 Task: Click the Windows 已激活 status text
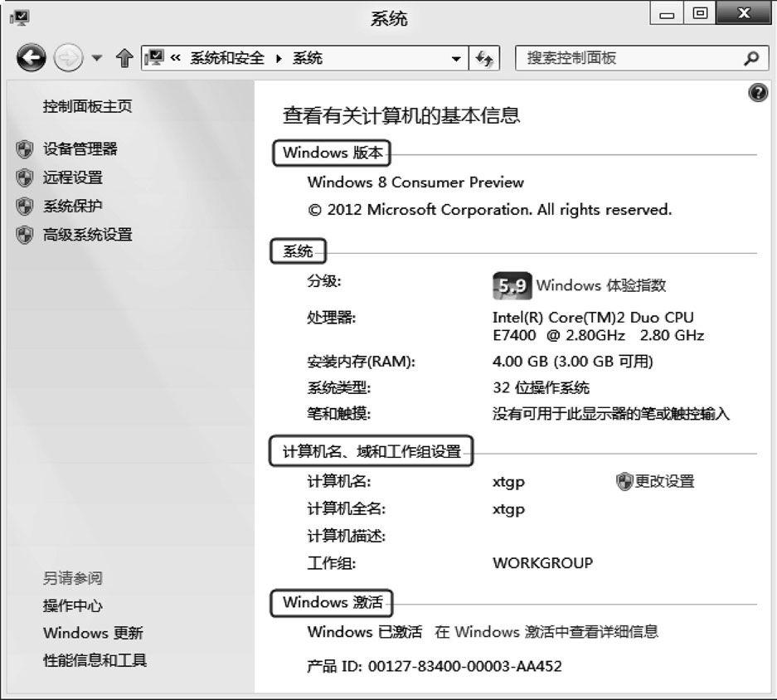click(365, 632)
